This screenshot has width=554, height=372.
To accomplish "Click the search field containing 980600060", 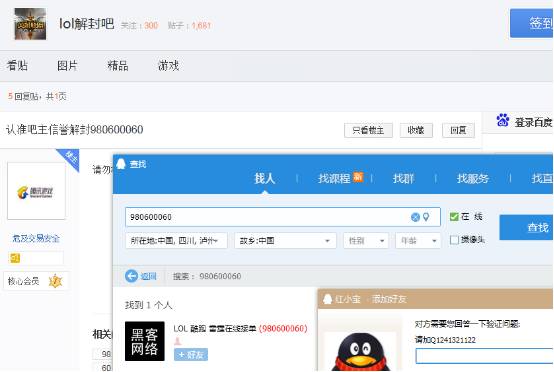I will click(x=283, y=217).
